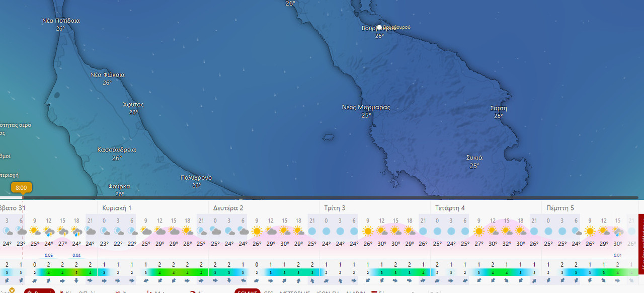Open Κασσάνδρεια location on the map
This screenshot has height=293, width=644.
click(x=117, y=150)
